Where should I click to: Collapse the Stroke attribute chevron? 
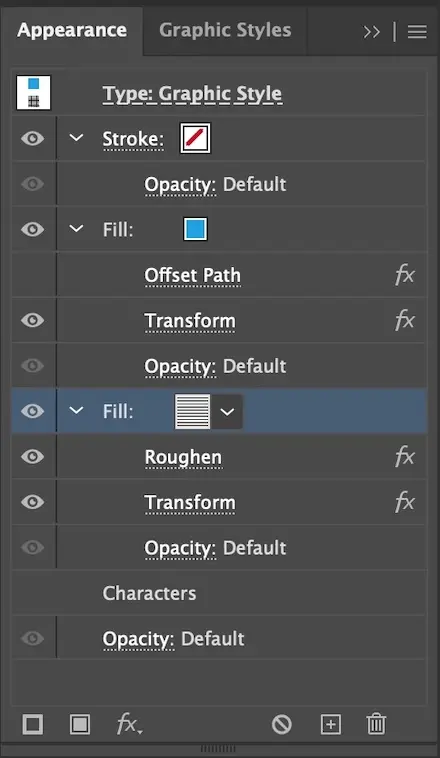point(76,138)
